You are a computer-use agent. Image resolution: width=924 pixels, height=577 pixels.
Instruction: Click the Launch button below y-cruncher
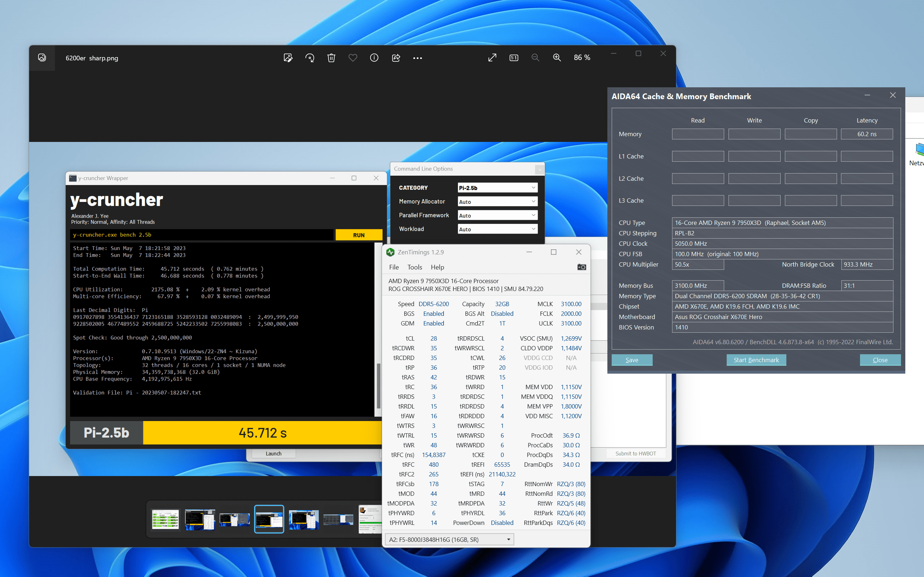coord(273,453)
